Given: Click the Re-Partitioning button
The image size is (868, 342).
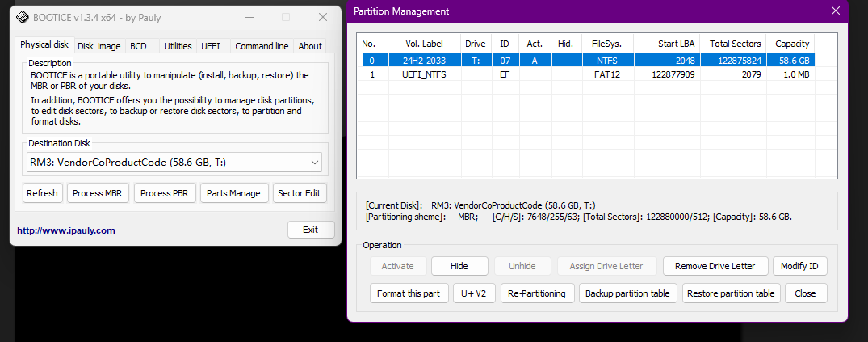Looking at the screenshot, I should [536, 293].
